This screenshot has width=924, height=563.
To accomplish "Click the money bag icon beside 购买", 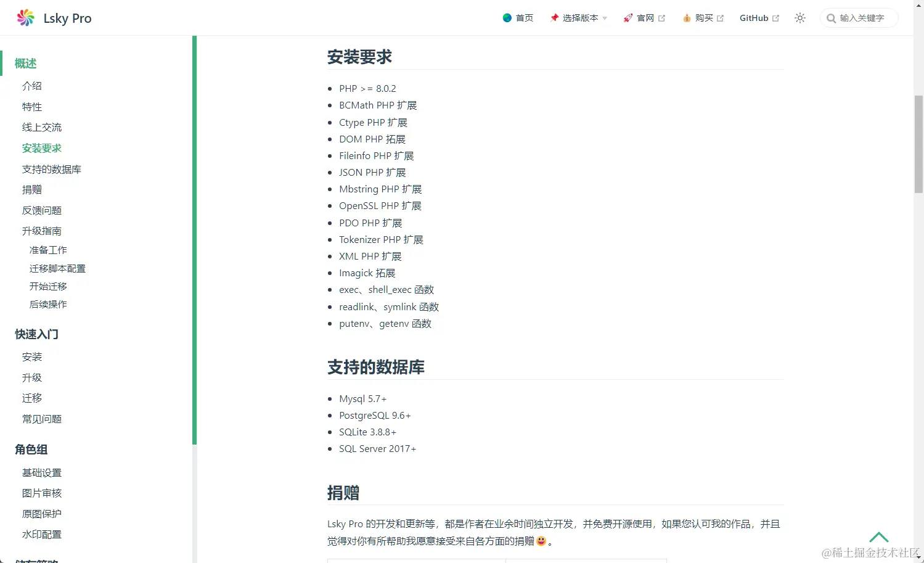I will coord(687,18).
